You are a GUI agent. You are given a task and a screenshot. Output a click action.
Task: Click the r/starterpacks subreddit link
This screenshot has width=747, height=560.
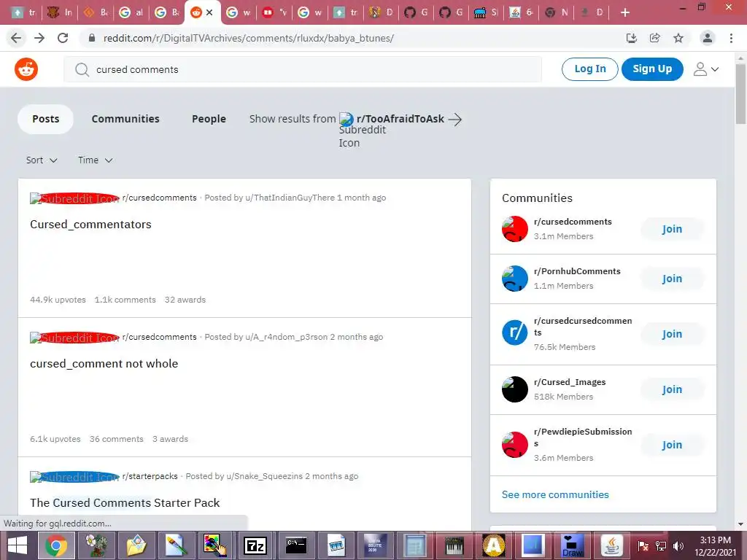150,476
